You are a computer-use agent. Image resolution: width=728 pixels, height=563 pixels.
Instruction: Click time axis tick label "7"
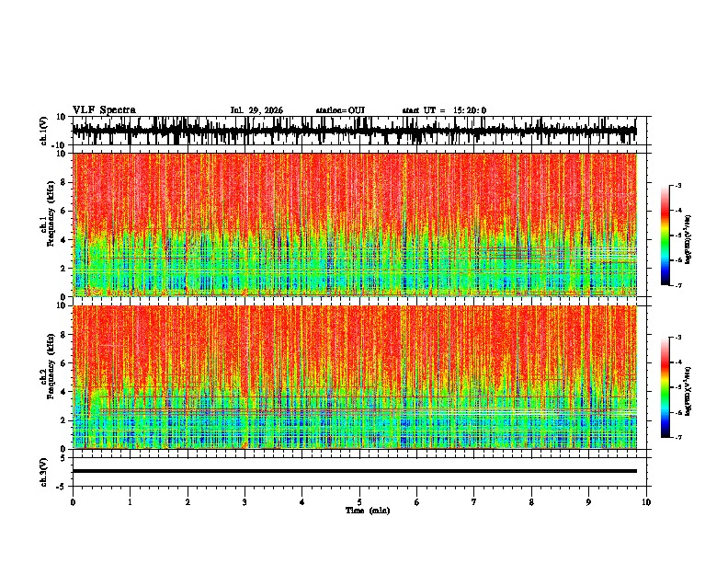click(474, 502)
